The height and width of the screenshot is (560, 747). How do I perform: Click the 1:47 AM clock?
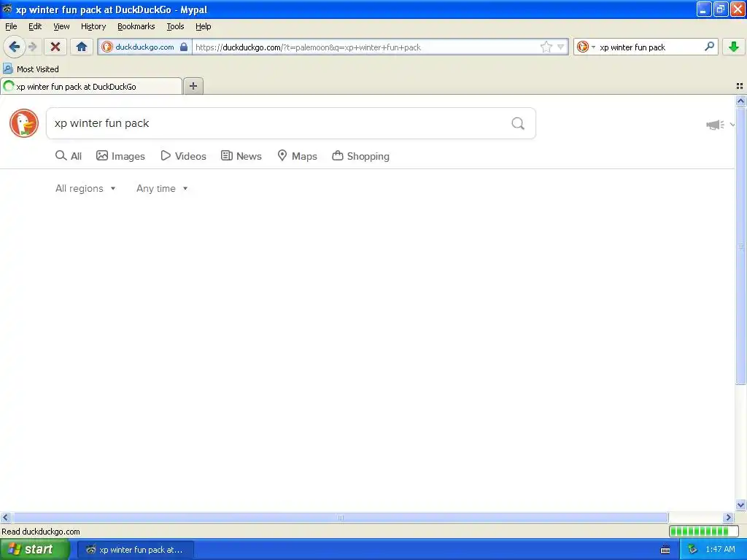[x=720, y=550]
